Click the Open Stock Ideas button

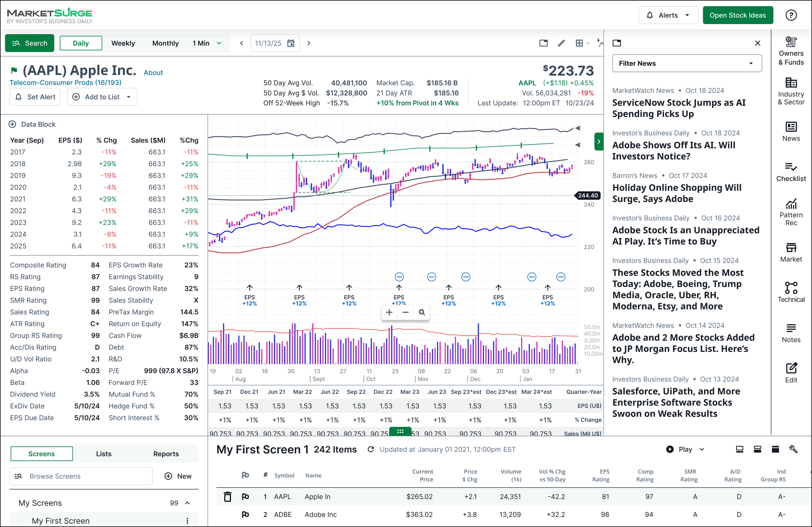pos(737,15)
